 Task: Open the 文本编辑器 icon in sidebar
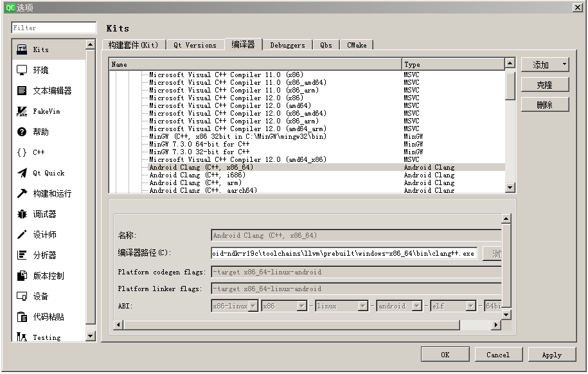pyautogui.click(x=22, y=91)
